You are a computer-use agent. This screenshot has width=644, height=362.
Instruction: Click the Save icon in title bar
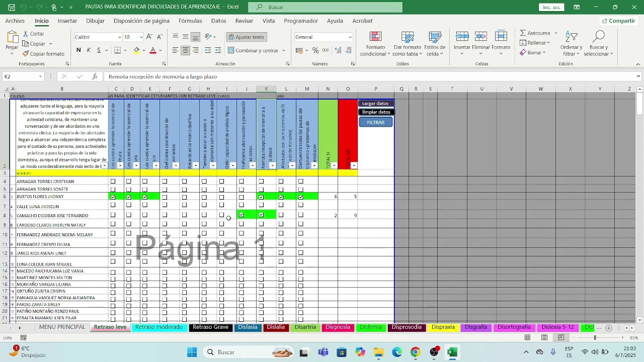point(12,7)
